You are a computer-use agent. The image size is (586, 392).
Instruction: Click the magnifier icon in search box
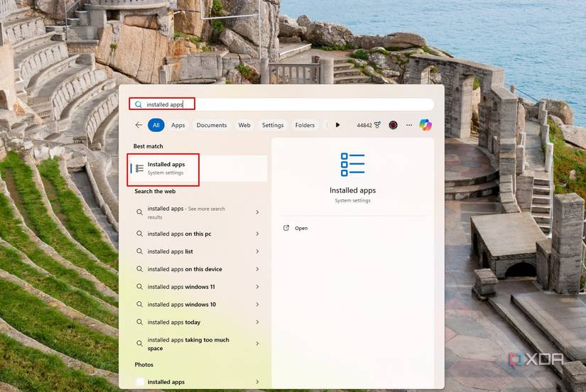pyautogui.click(x=139, y=104)
